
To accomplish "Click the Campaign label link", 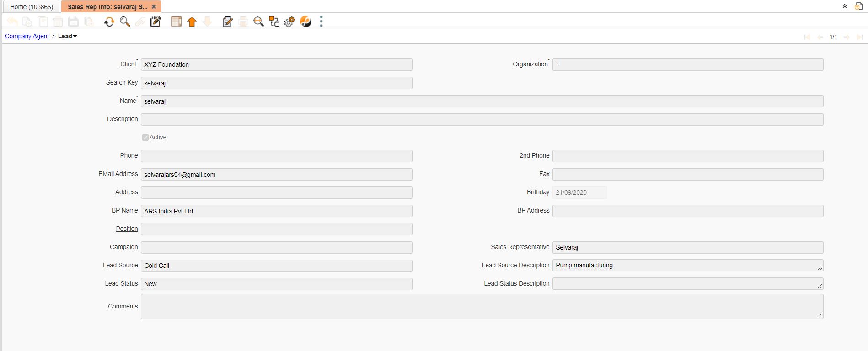I will [x=123, y=247].
